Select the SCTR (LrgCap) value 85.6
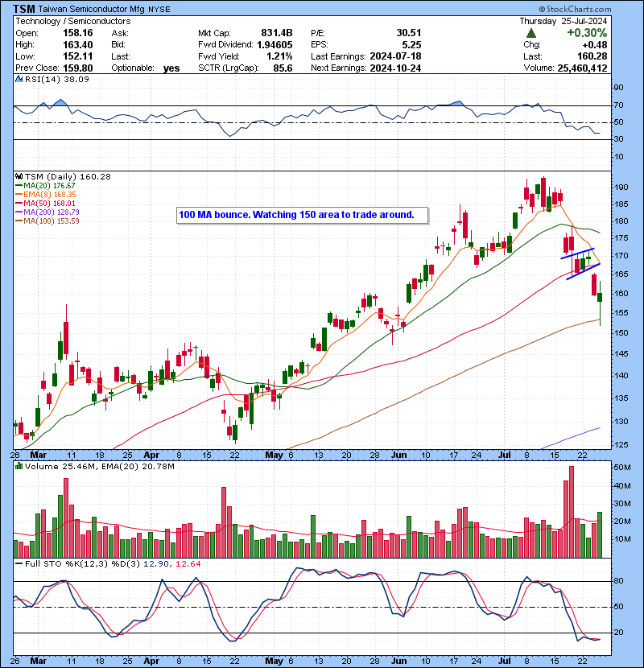The width and height of the screenshot is (644, 668). [x=283, y=68]
